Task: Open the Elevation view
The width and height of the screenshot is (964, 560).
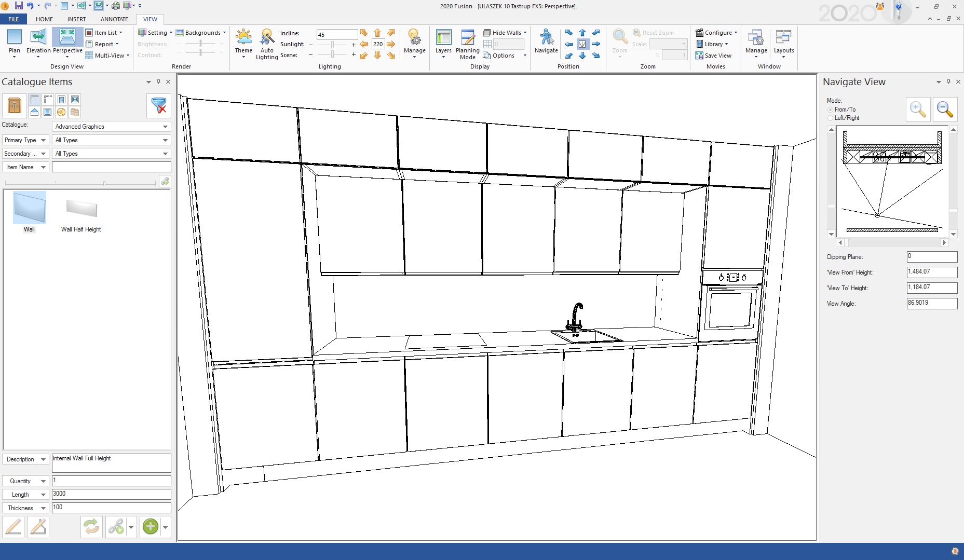Action: (38, 42)
